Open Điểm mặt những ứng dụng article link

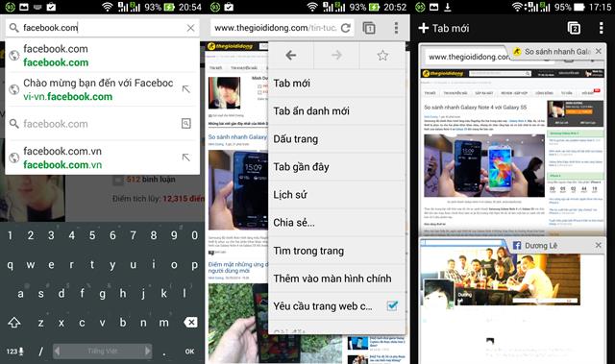[237, 268]
